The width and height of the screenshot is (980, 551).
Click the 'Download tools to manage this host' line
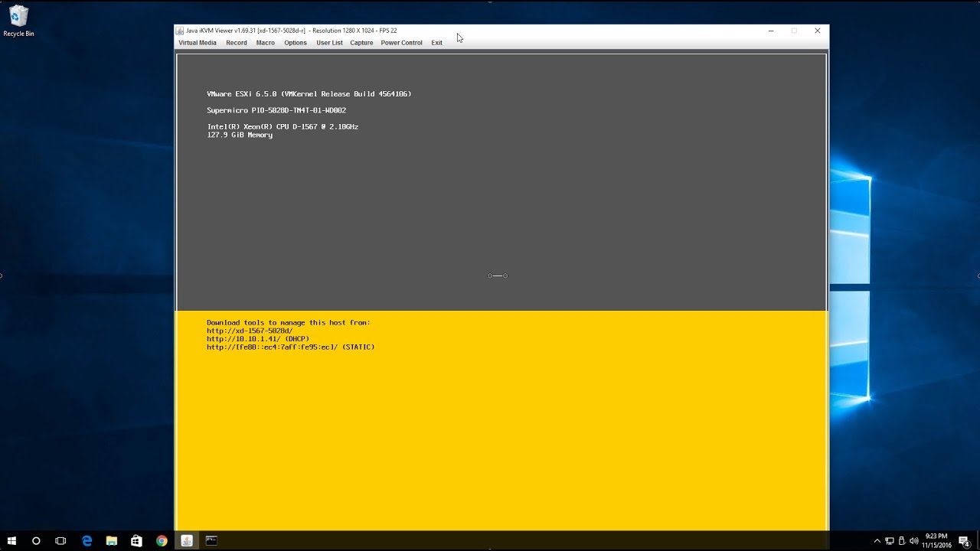click(x=289, y=323)
